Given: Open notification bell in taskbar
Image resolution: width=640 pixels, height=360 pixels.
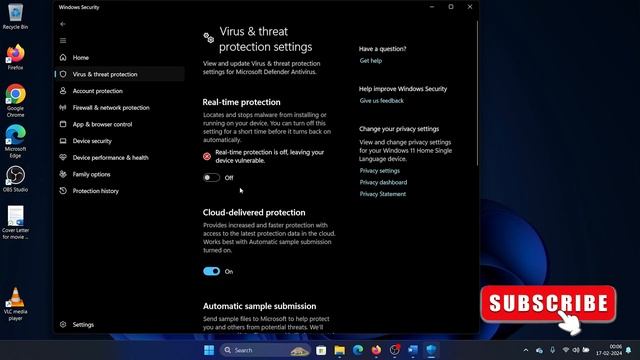Looking at the screenshot, I should 629,350.
